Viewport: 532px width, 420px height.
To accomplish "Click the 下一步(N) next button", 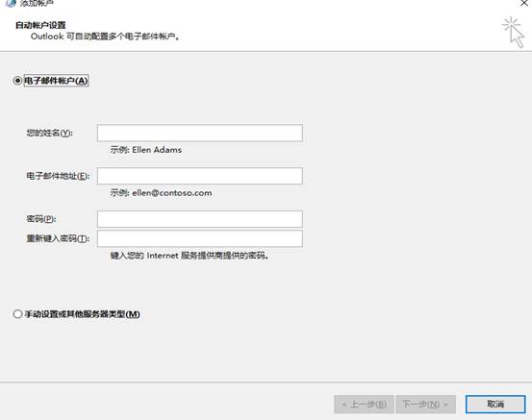I will pos(425,404).
